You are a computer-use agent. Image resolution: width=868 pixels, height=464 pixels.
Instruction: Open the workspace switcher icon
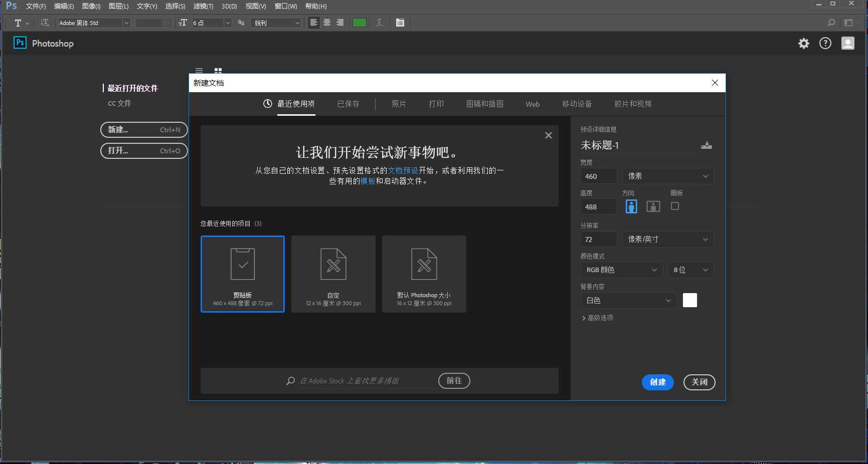[848, 23]
